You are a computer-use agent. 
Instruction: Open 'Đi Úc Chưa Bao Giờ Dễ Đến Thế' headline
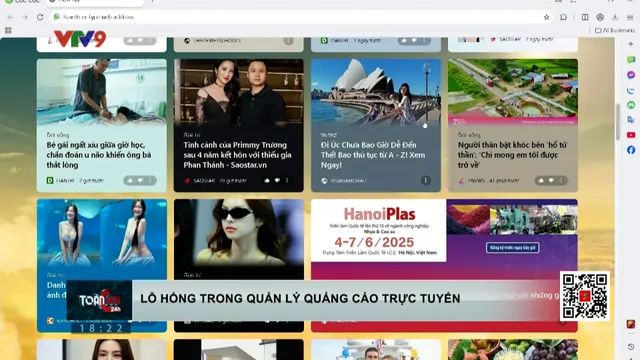373,155
